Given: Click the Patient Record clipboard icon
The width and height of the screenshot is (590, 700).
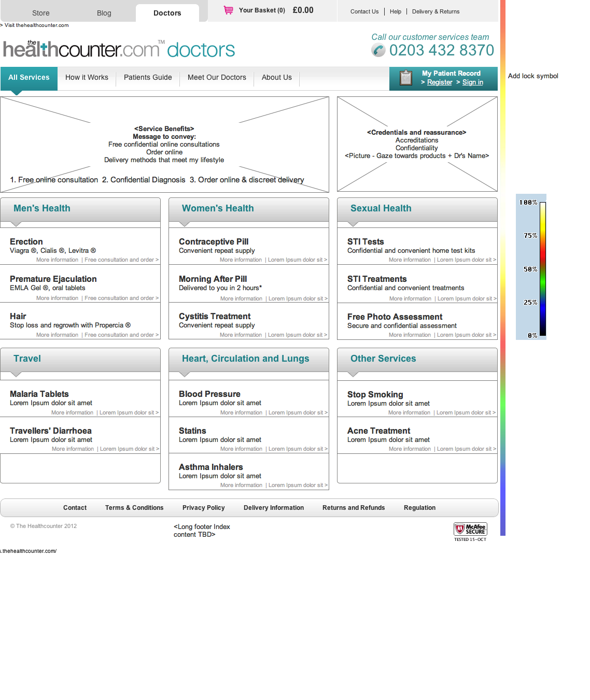Looking at the screenshot, I should [x=406, y=78].
